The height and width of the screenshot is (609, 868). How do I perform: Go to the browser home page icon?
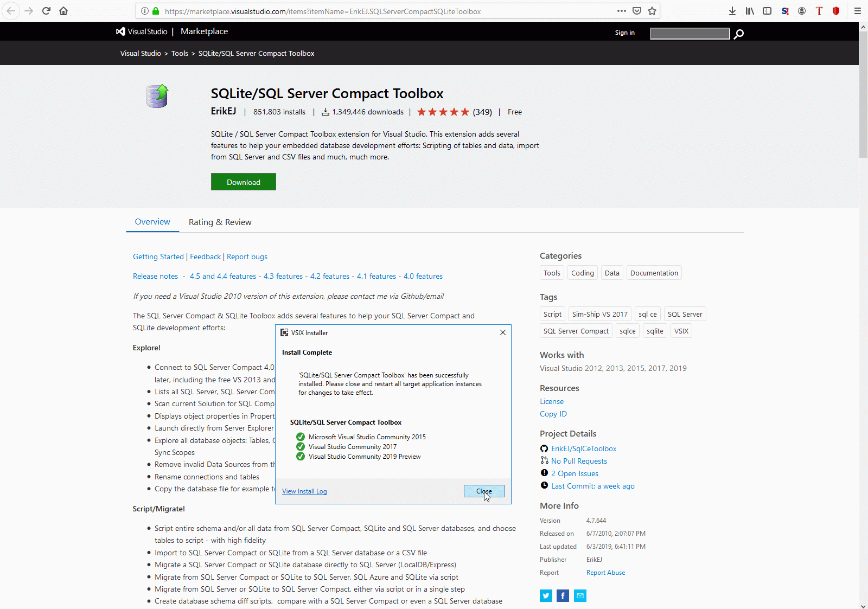[x=63, y=11]
